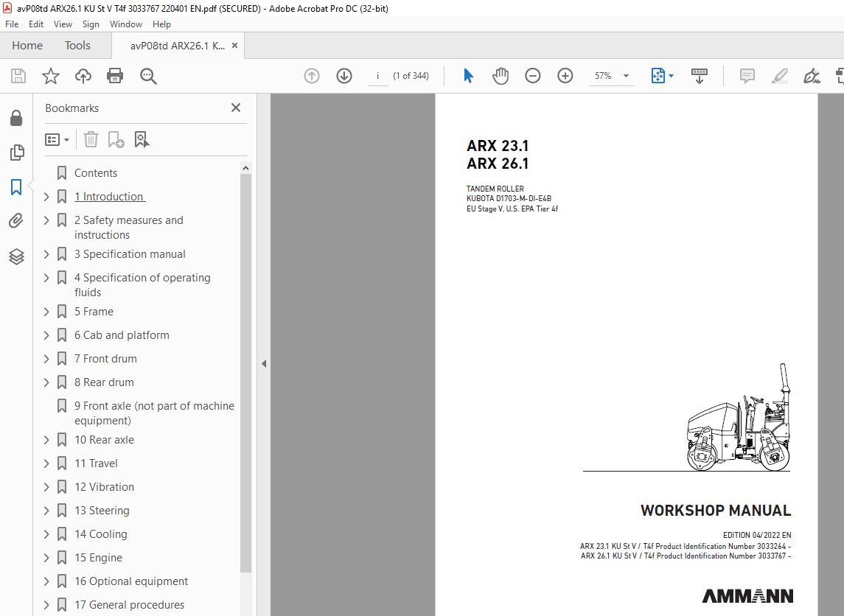Expand 7 Front drum bookmark
Screen dimensions: 844x616
(x=46, y=359)
